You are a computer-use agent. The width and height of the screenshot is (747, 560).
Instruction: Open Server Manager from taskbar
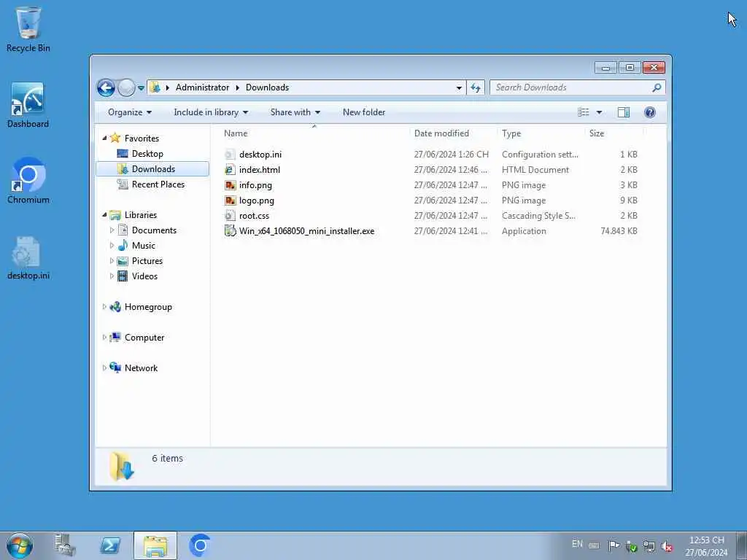[65, 545]
